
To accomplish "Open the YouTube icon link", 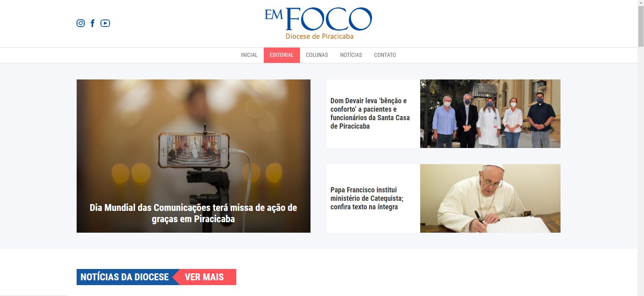I will (105, 23).
